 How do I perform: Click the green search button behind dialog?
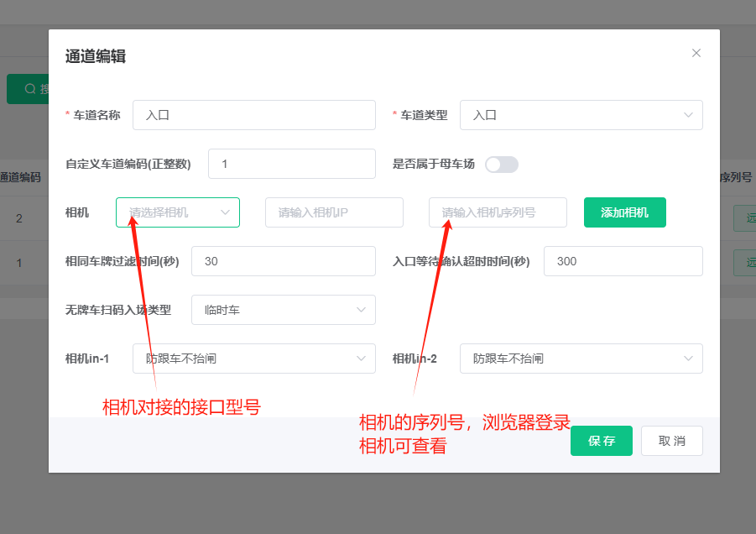coord(28,89)
